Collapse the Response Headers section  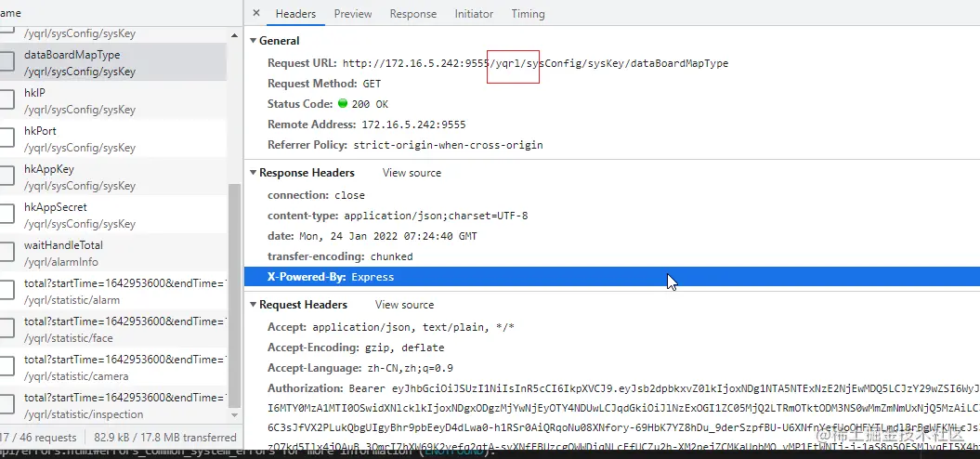click(253, 173)
